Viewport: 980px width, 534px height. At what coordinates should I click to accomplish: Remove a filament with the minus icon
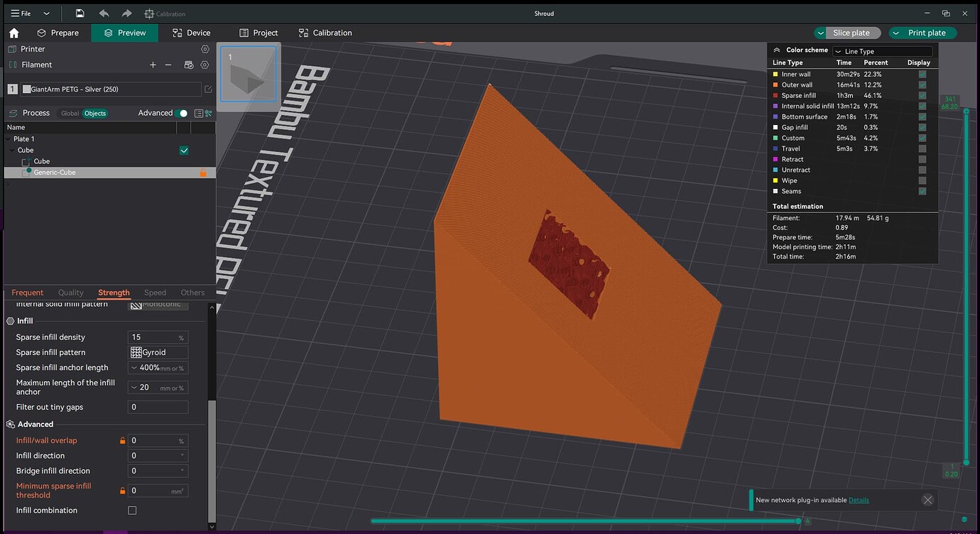(x=168, y=65)
